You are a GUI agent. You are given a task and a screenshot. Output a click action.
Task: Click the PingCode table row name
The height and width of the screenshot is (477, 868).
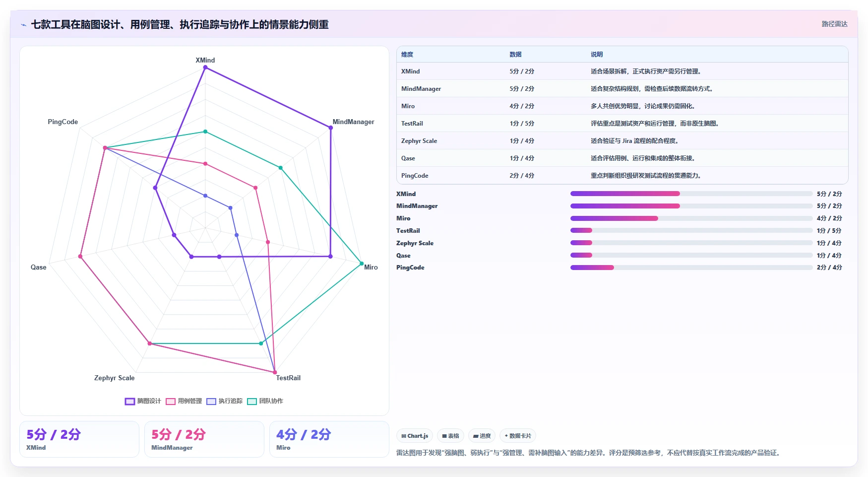pyautogui.click(x=415, y=176)
